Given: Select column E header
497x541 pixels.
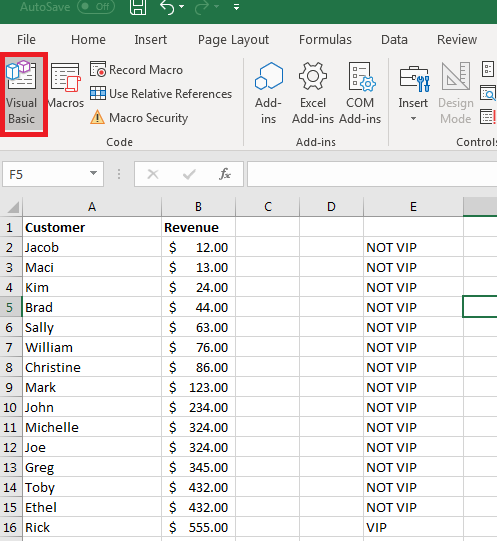Looking at the screenshot, I should pyautogui.click(x=413, y=207).
